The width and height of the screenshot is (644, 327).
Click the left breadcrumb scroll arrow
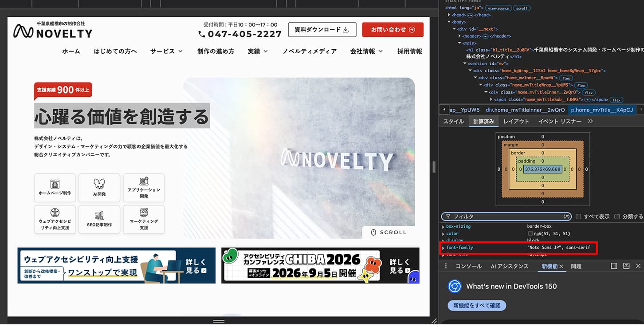(x=444, y=110)
